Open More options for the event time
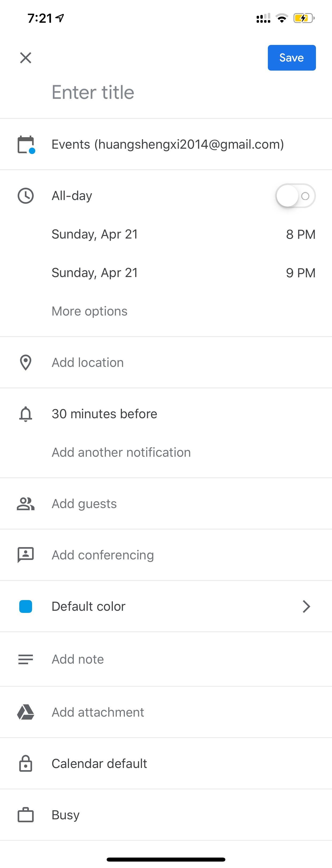This screenshot has width=332, height=868. (90, 311)
